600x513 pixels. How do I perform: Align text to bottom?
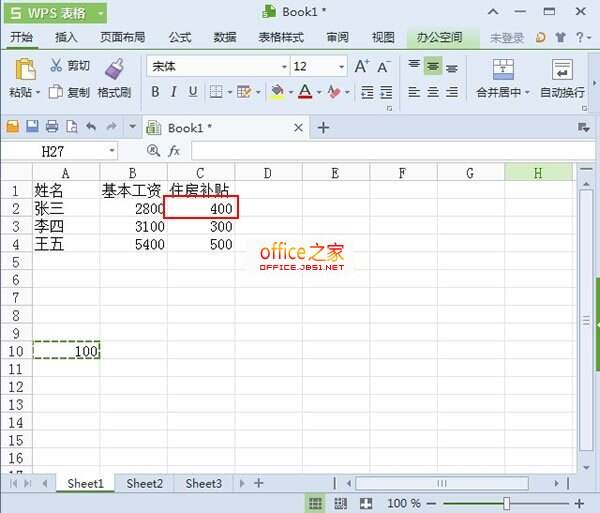(x=452, y=68)
